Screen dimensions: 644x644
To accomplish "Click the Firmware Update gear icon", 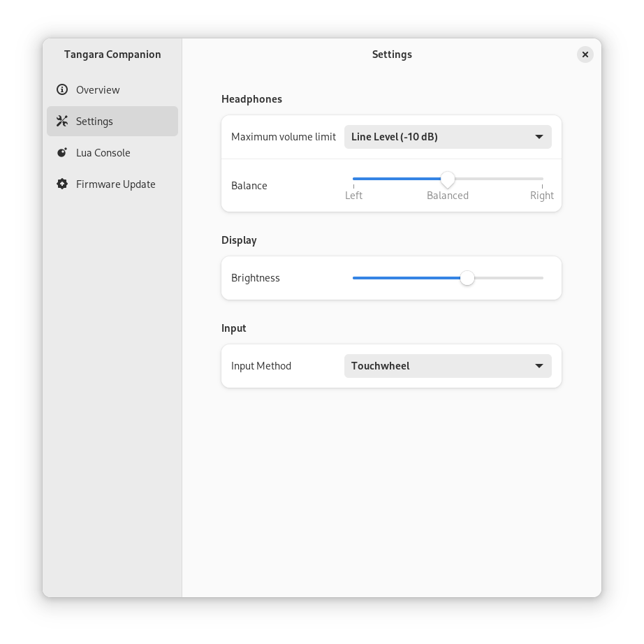I will 62,184.
